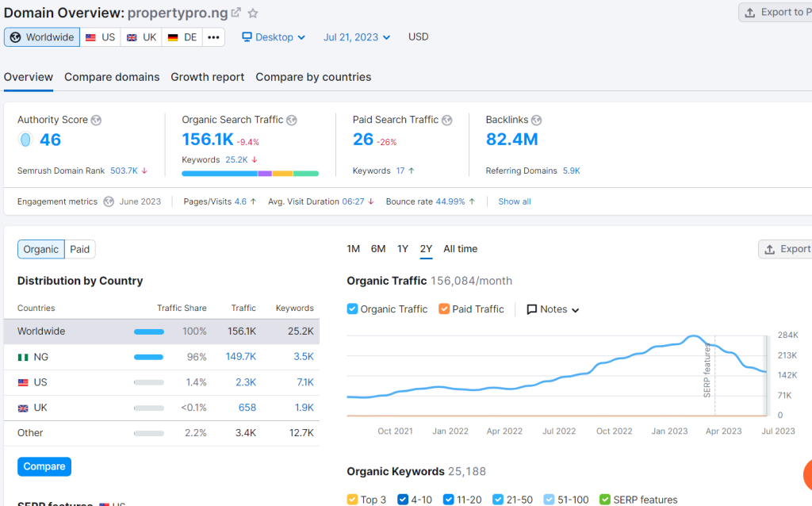Image resolution: width=812 pixels, height=506 pixels.
Task: Click globe icon next to Engagement metrics
Action: [x=108, y=201]
